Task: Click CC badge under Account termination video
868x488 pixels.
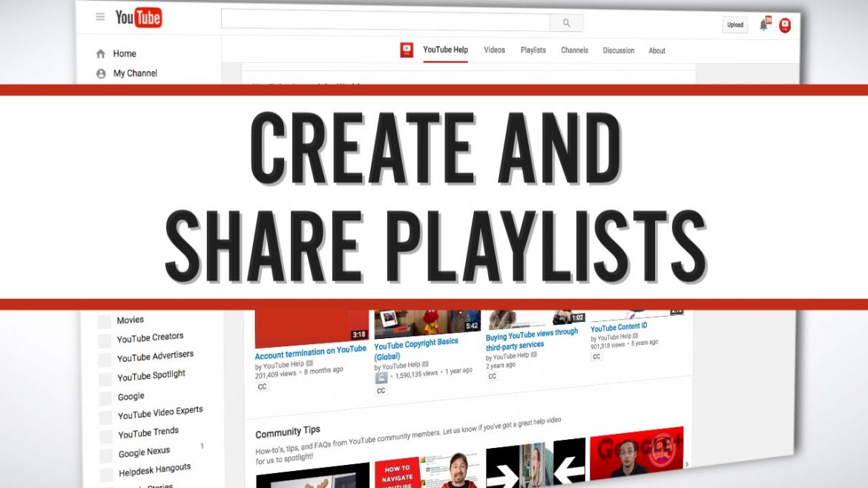Action: tap(263, 386)
